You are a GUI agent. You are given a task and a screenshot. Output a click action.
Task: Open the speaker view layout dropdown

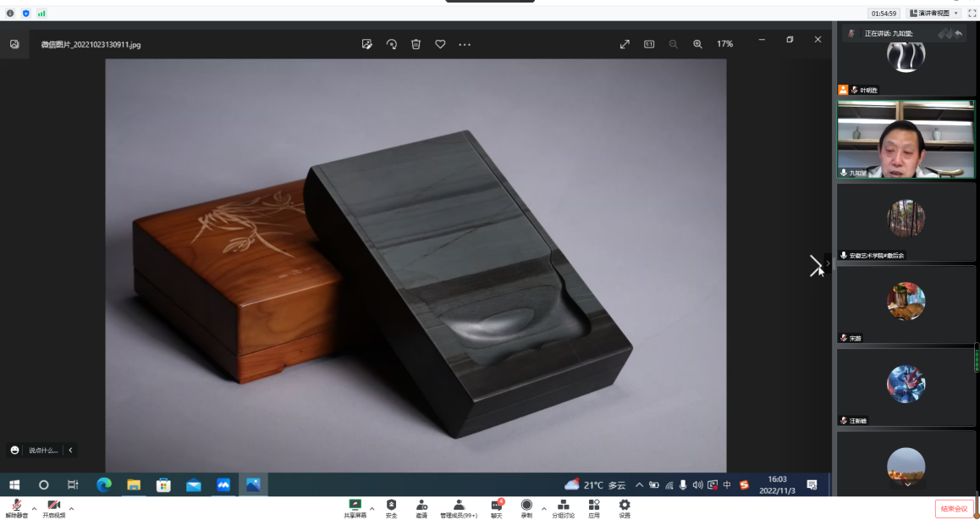click(934, 14)
